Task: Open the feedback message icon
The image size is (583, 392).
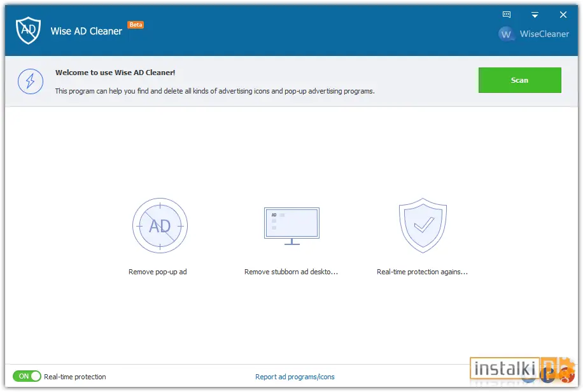Action: pyautogui.click(x=507, y=15)
